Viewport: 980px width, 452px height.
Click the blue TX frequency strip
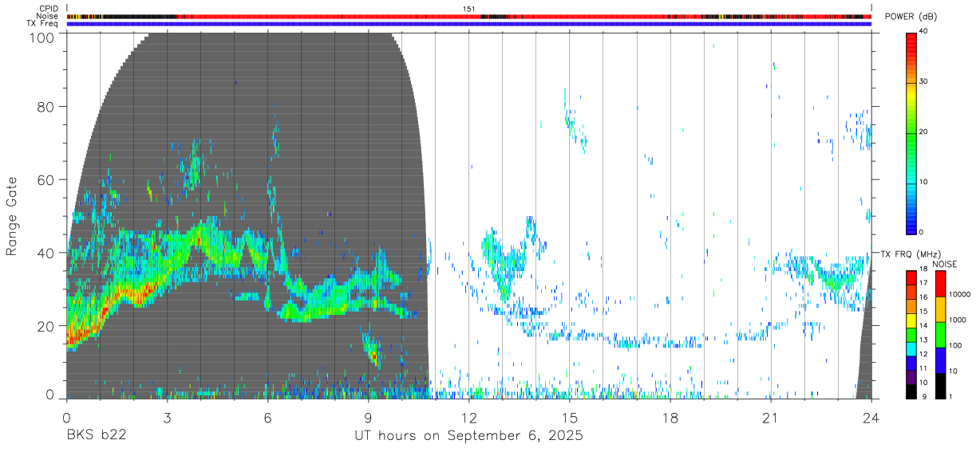(469, 23)
